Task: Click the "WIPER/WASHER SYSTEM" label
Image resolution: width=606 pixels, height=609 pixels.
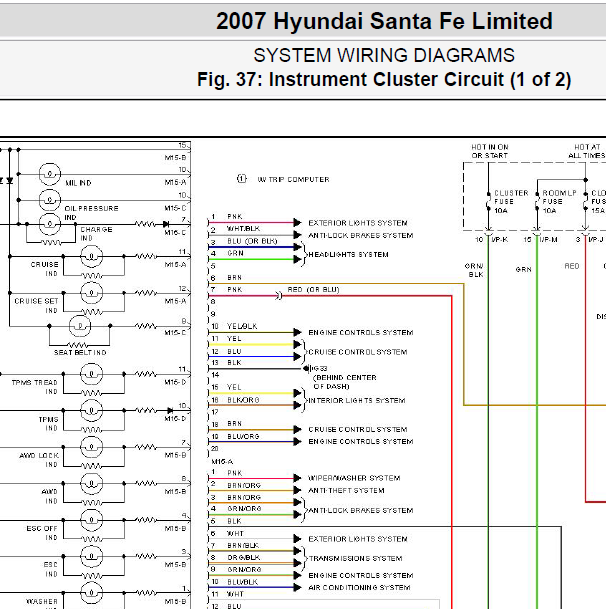Action: point(354,478)
